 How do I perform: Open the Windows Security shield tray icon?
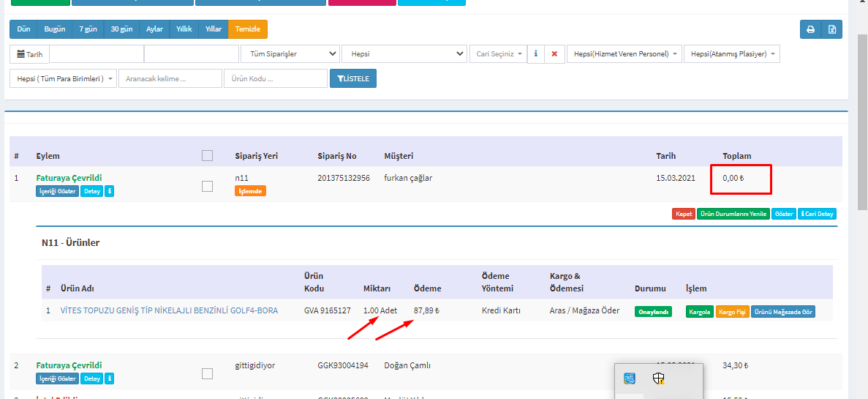click(658, 379)
